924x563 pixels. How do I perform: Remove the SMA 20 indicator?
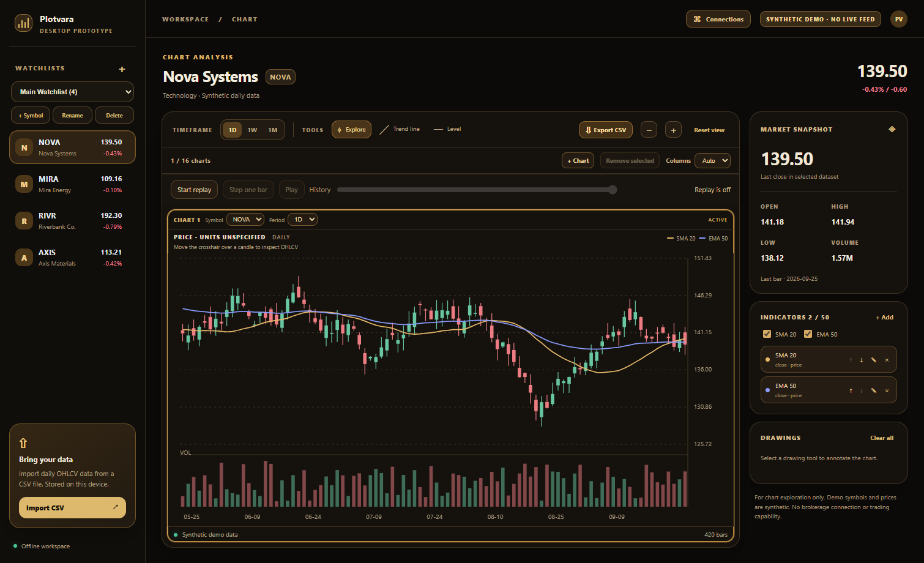click(887, 360)
